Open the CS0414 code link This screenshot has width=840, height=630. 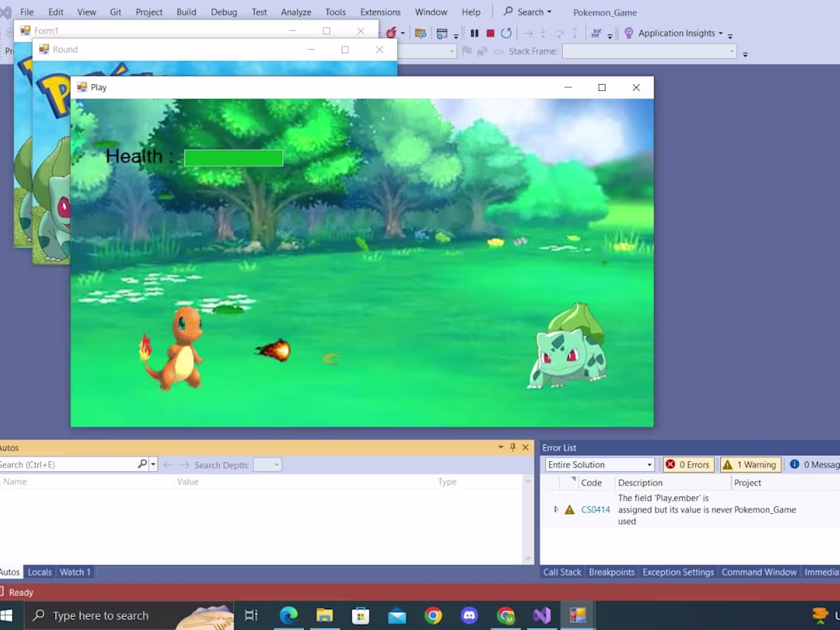pyautogui.click(x=595, y=509)
